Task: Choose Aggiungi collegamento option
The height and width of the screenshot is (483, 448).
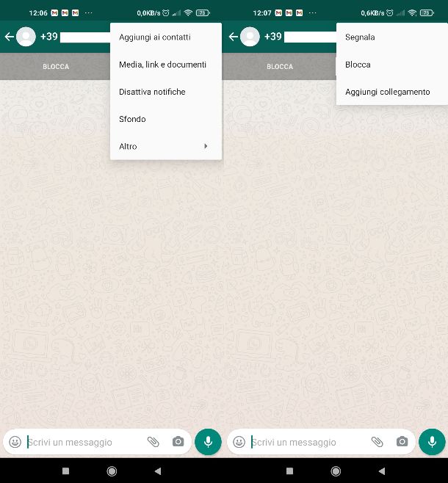Action: pyautogui.click(x=392, y=92)
